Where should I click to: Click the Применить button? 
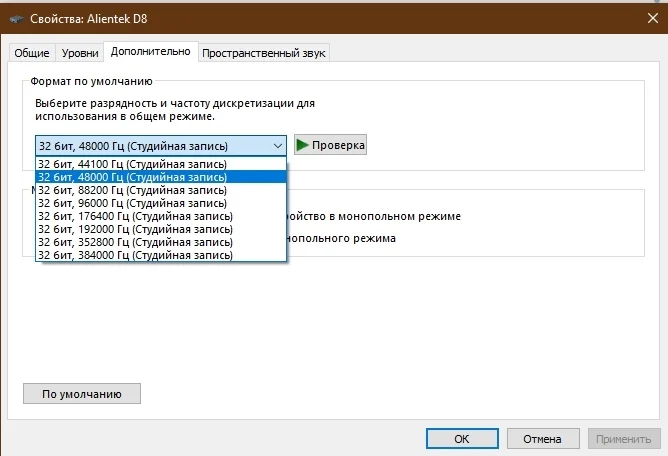624,439
